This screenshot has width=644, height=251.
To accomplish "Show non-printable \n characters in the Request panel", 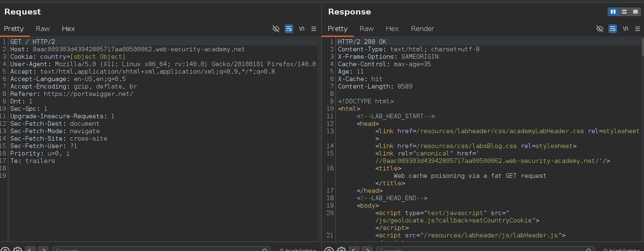I will (x=302, y=29).
